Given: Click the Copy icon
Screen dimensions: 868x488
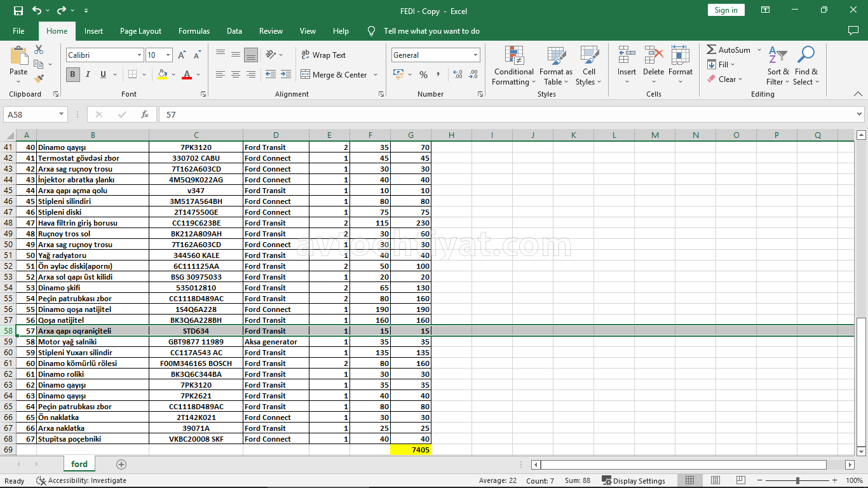Looking at the screenshot, I should (39, 64).
